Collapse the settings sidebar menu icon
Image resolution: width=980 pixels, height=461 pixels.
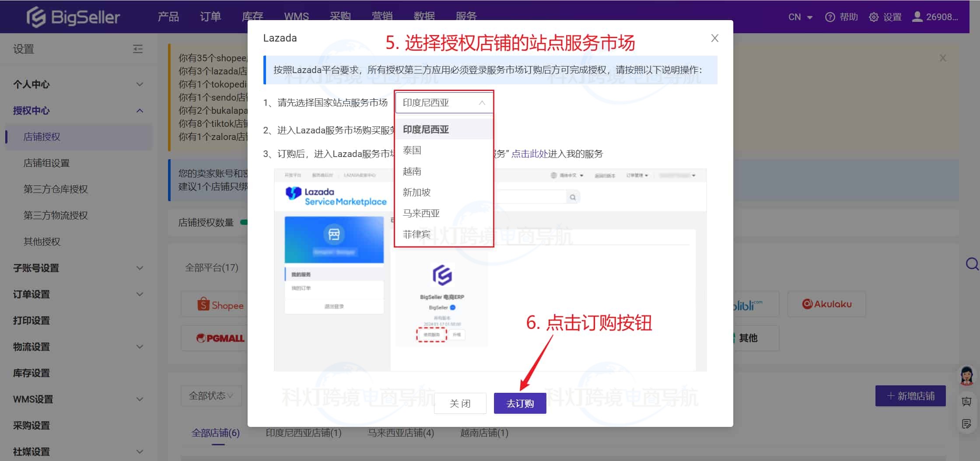coord(138,49)
